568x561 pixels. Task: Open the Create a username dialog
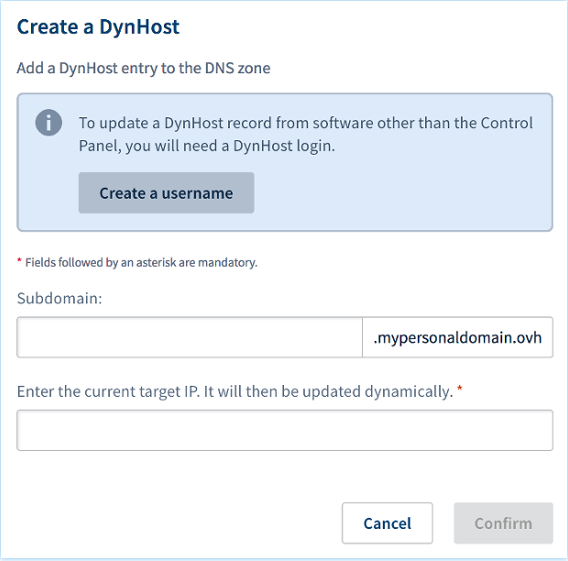pyautogui.click(x=166, y=193)
